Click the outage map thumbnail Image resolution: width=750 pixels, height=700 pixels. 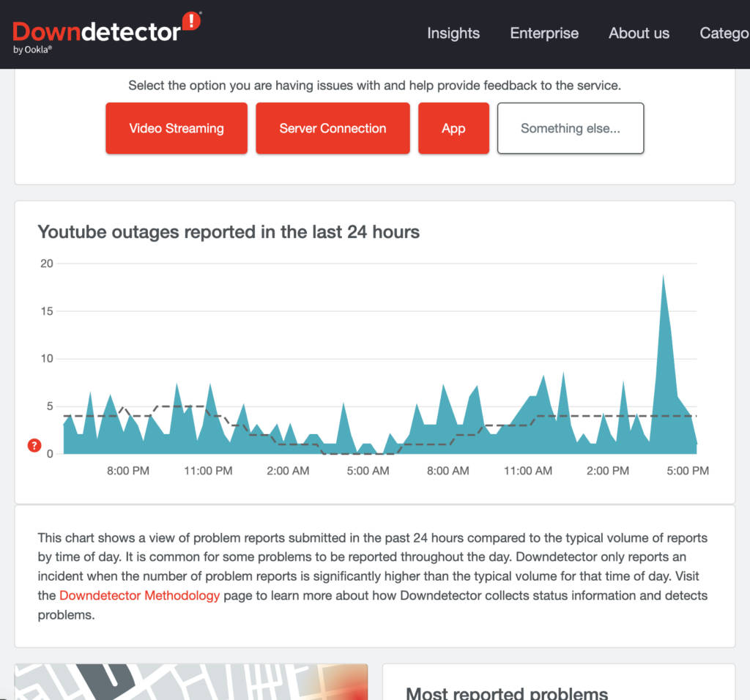coord(190,681)
